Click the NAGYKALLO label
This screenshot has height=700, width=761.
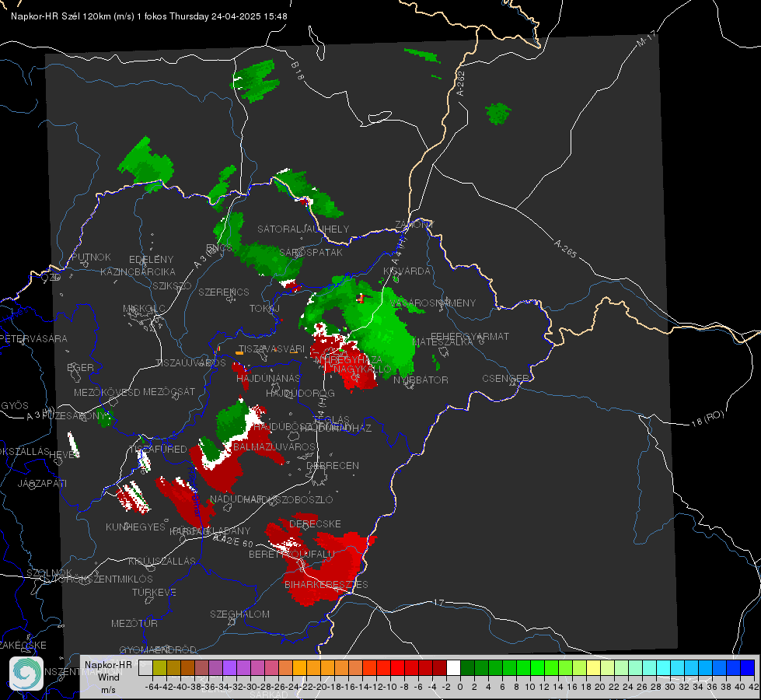(x=362, y=369)
